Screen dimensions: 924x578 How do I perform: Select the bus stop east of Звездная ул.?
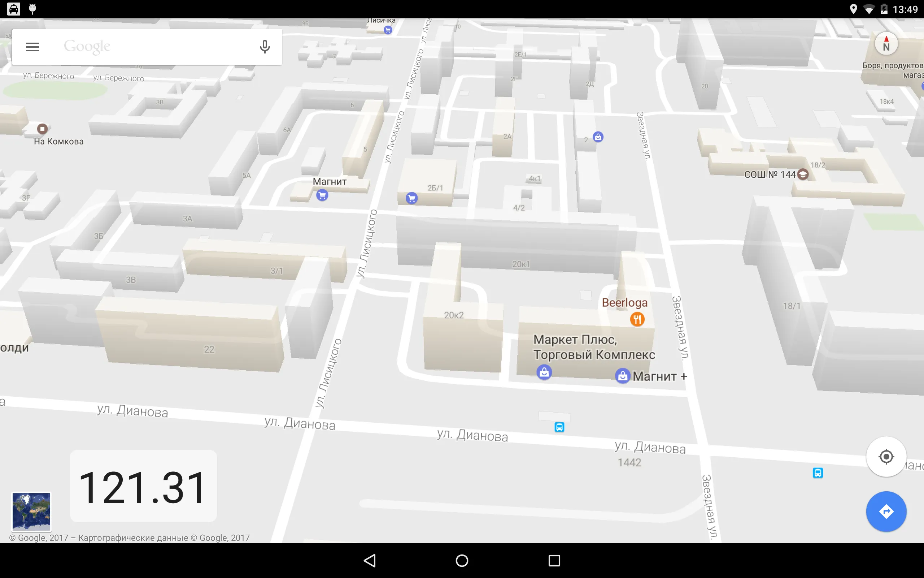tap(818, 473)
